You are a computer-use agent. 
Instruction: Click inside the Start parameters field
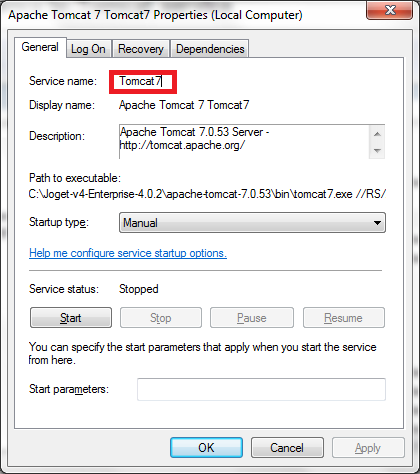click(261, 389)
